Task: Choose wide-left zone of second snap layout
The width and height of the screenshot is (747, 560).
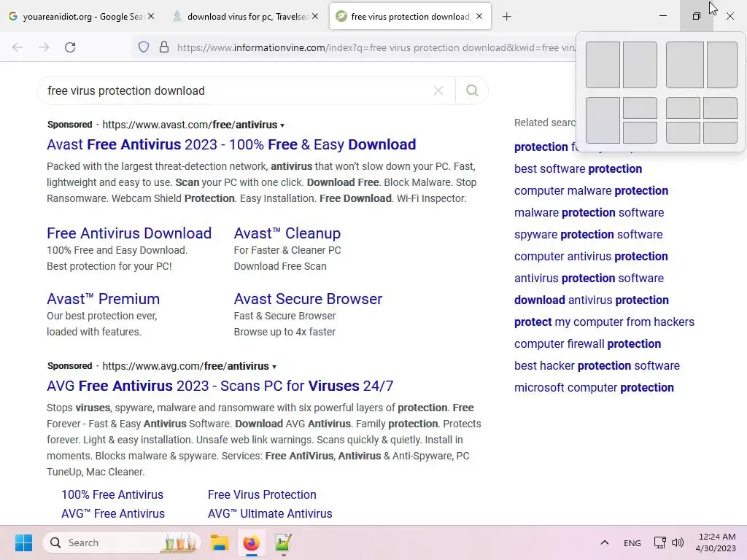Action: [x=684, y=65]
